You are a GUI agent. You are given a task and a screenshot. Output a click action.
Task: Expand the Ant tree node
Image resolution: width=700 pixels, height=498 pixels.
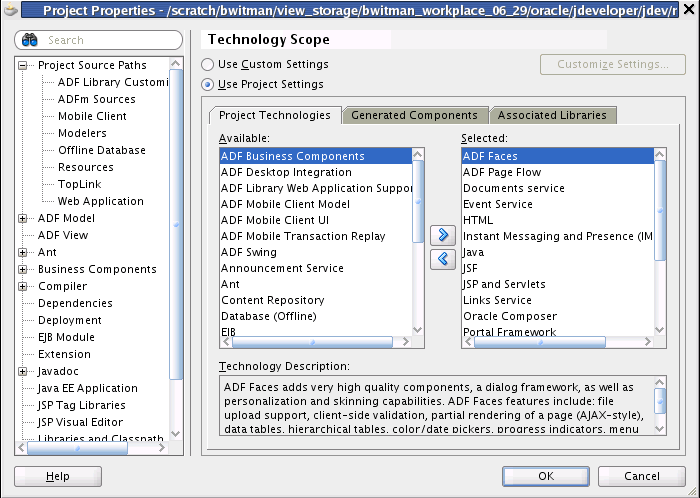click(x=22, y=253)
